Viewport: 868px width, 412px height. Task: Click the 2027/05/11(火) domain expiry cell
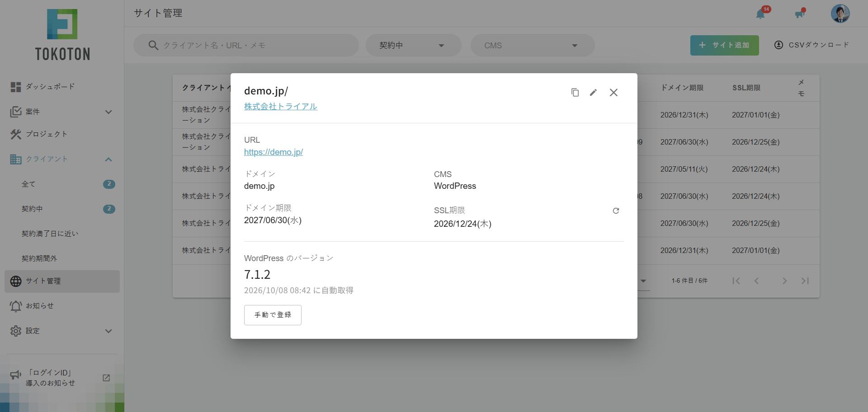(684, 169)
